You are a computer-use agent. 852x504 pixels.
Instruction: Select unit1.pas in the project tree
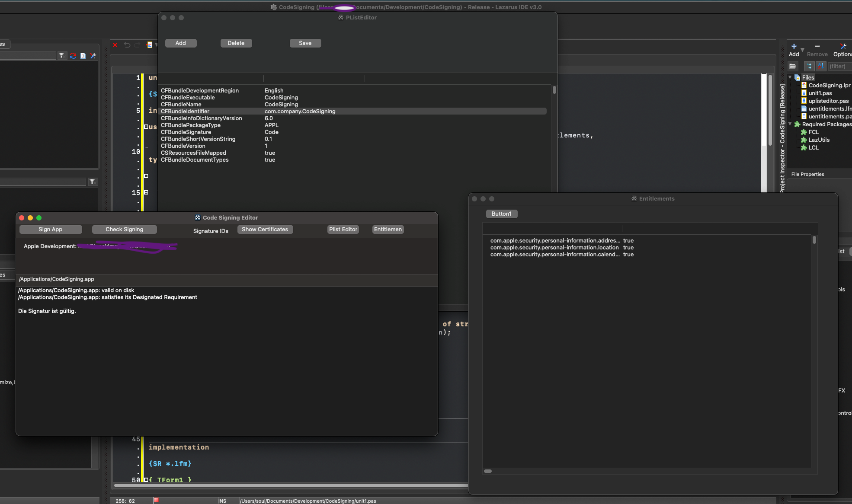click(820, 93)
